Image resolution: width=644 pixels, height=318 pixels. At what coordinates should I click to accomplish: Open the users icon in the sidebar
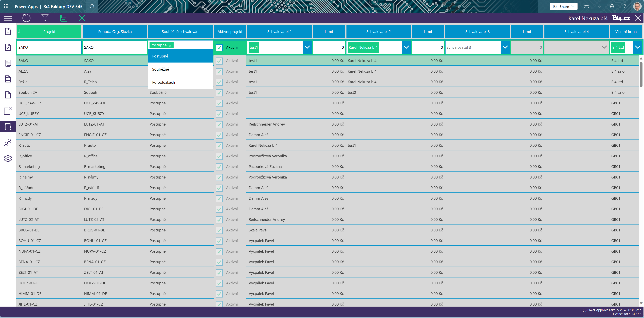coord(8,142)
